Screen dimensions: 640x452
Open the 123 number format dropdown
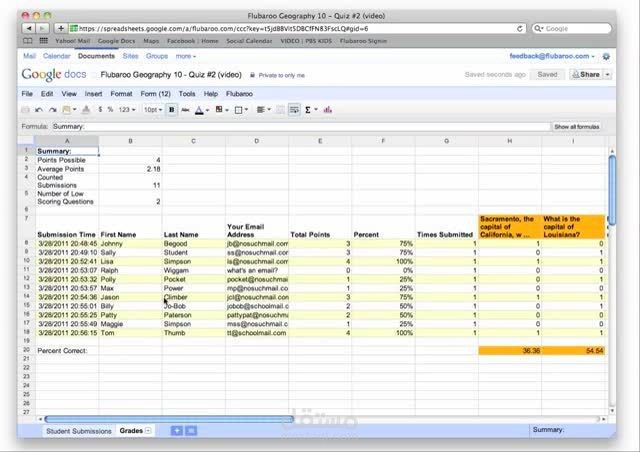[127, 110]
